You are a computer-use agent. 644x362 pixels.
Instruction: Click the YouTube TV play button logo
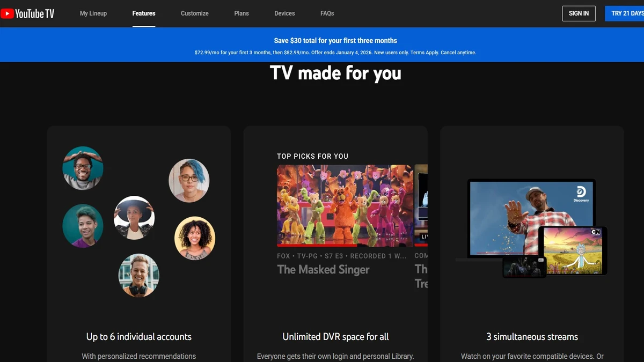[8, 13]
